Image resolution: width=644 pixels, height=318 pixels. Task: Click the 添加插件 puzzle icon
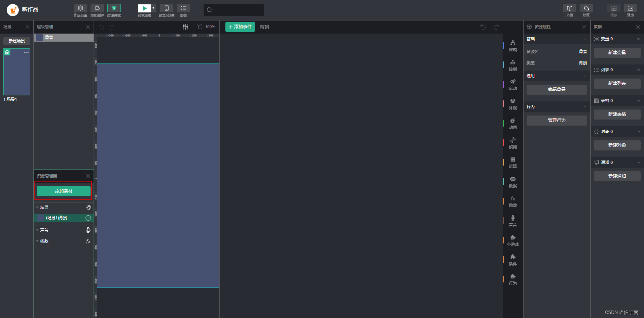click(97, 8)
